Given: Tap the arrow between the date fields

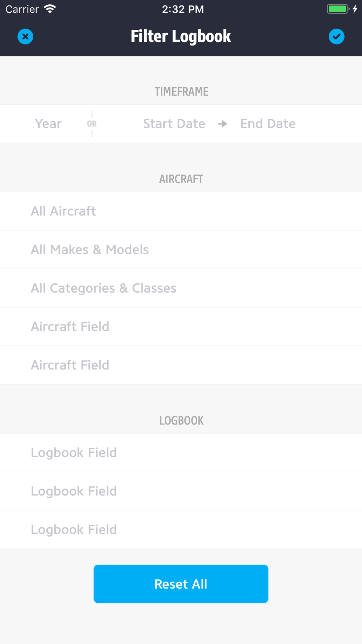Looking at the screenshot, I should pyautogui.click(x=223, y=124).
